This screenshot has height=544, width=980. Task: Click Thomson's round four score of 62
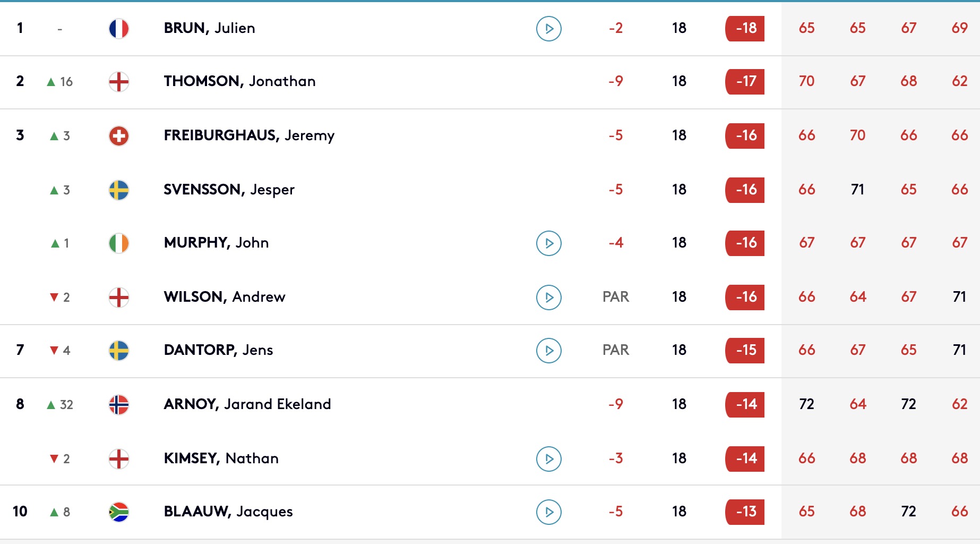pos(959,81)
